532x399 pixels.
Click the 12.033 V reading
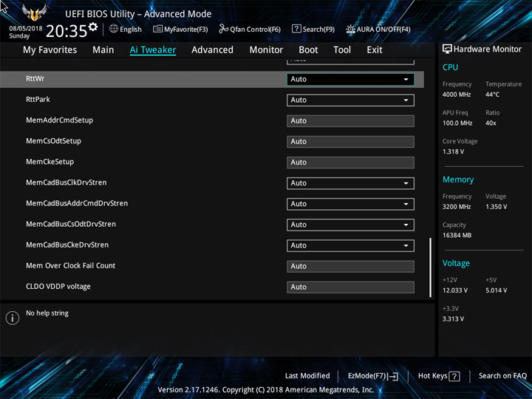click(455, 290)
